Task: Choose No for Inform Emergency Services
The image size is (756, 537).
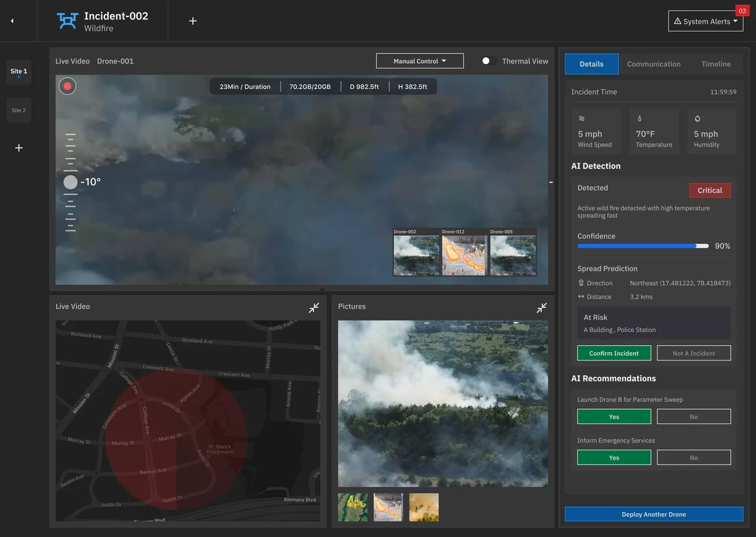Action: click(x=694, y=457)
